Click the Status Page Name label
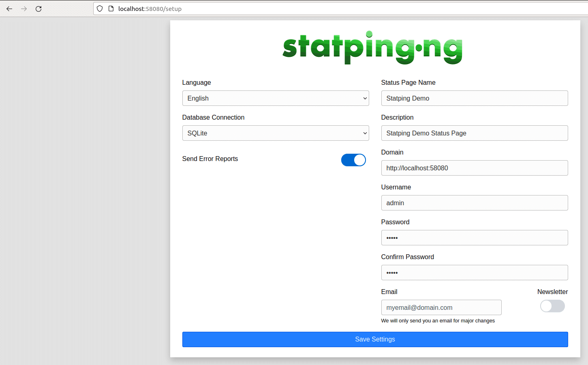 coord(408,82)
